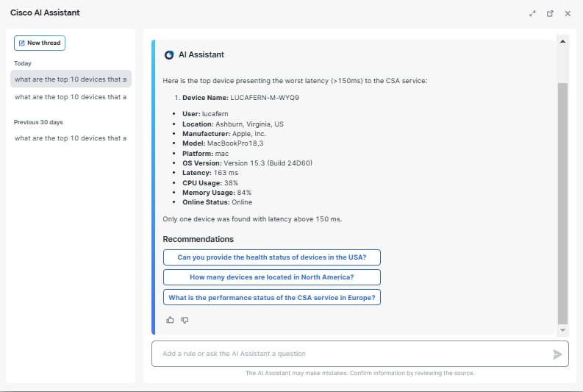Click the 'User: lucafern' line
This screenshot has height=392, width=583.
205,114
